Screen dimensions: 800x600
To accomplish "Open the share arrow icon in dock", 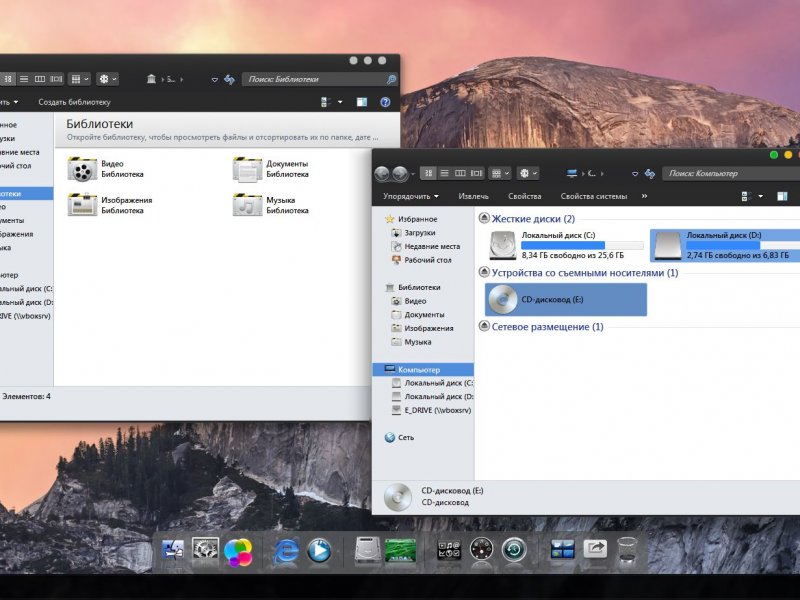I will coord(595,550).
